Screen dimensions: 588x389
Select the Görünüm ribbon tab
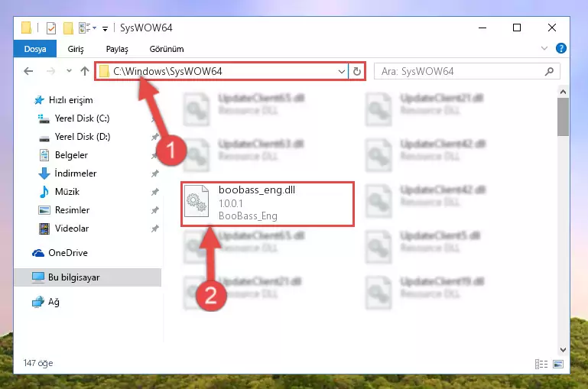coord(167,49)
